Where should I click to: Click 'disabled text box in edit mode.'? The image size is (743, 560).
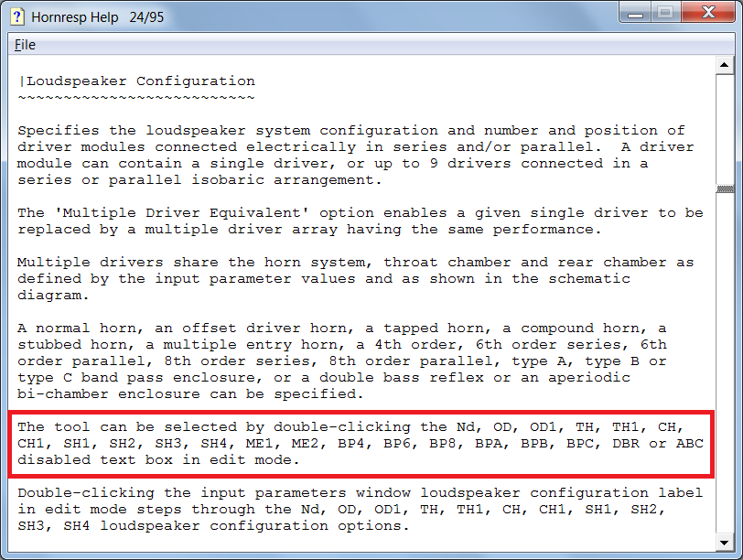coord(158,460)
